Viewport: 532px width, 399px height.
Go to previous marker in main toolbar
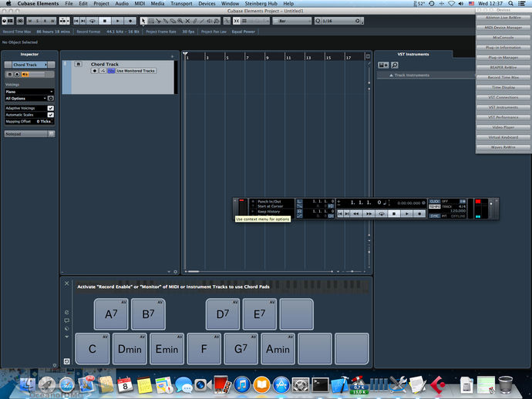[76, 21]
